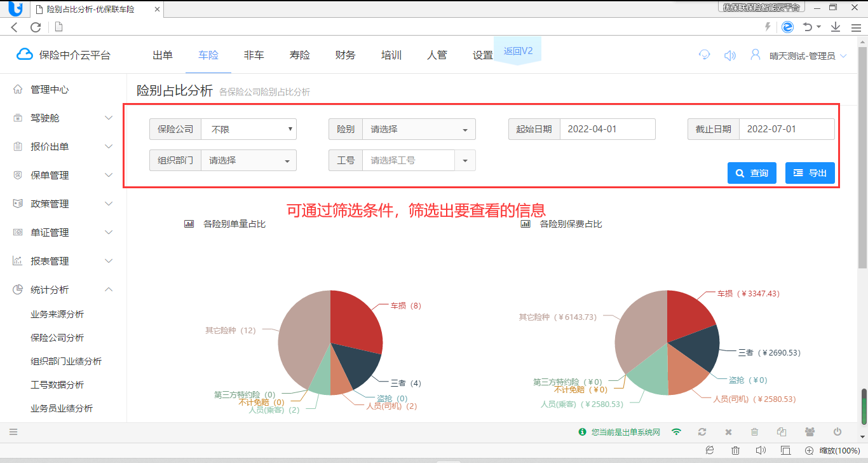The width and height of the screenshot is (868, 463).
Task: Open the 人管 top menu
Action: 437,55
